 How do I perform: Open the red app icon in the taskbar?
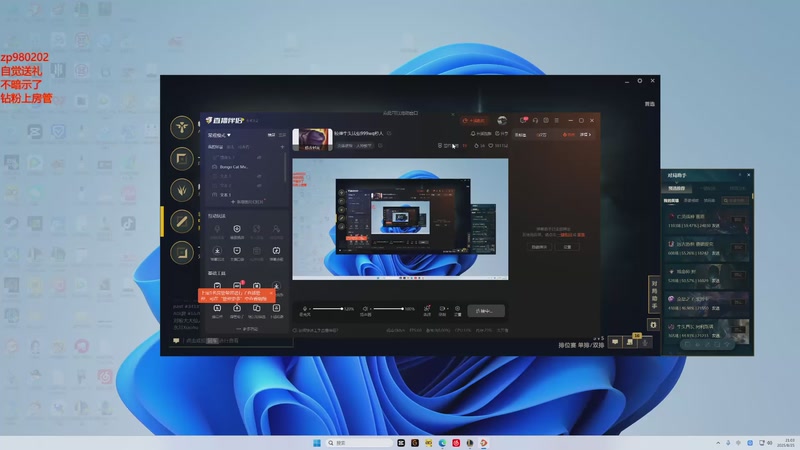pyautogui.click(x=456, y=443)
